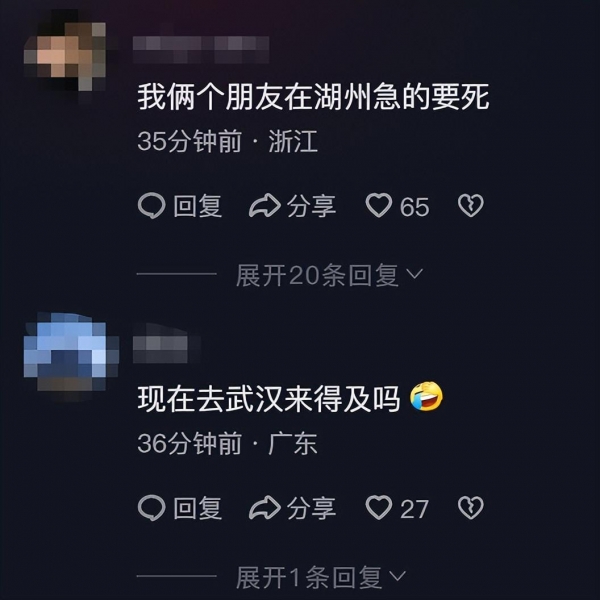
Task: Click the laughing-crying emoji in the 武汉 comment
Action: (426, 396)
